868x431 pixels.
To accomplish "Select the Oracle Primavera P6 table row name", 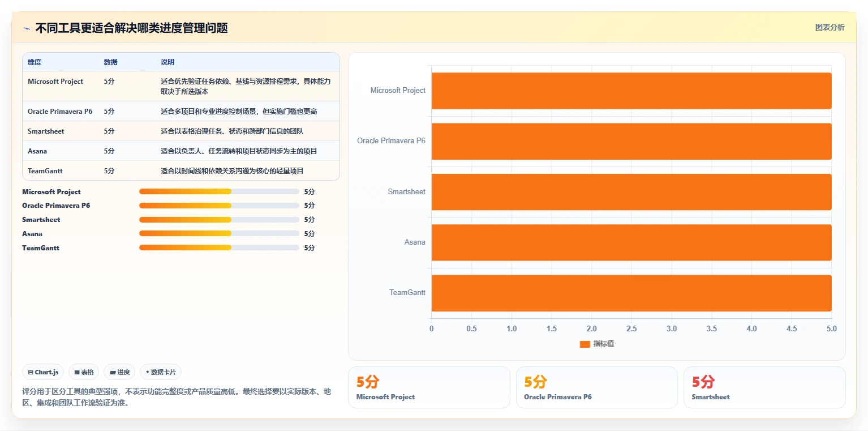I will [x=60, y=112].
